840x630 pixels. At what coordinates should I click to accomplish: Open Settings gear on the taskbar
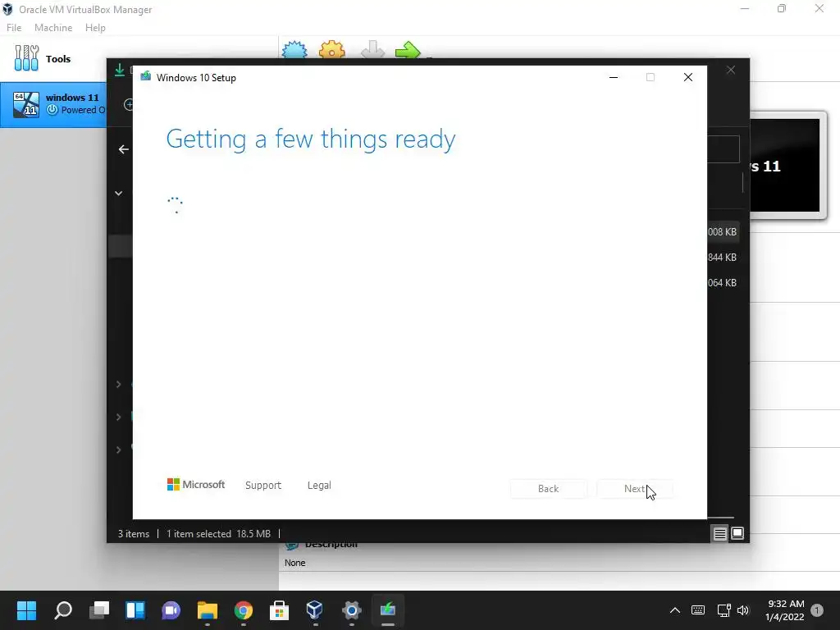(351, 609)
